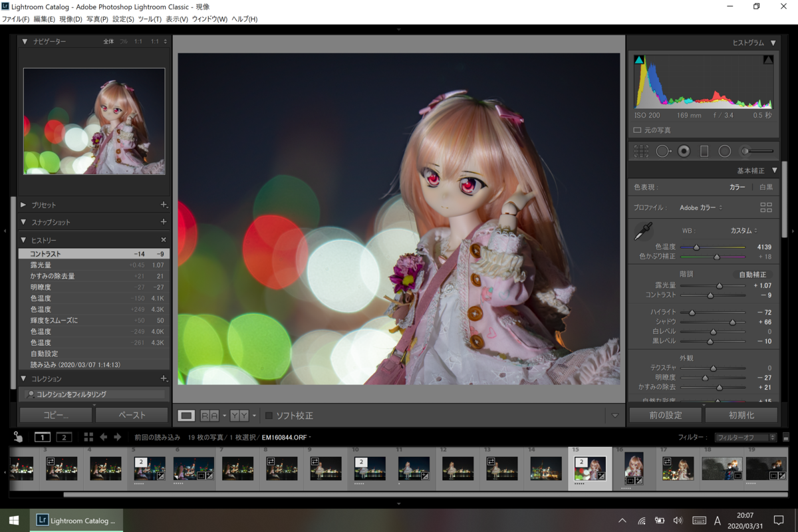Screen dimensions: 798x532
Task: Select the Spot Removal tool icon
Action: pos(663,152)
